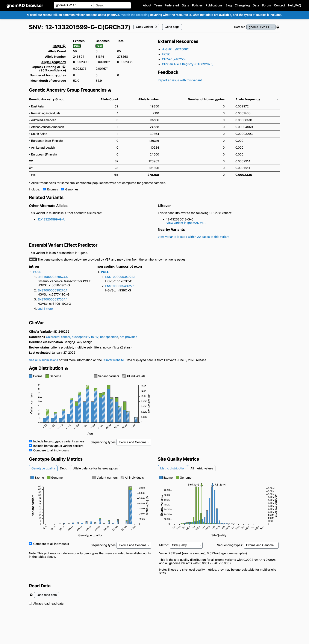The image size is (309, 644).
Task: Enable Always load read data
Action: point(30,603)
